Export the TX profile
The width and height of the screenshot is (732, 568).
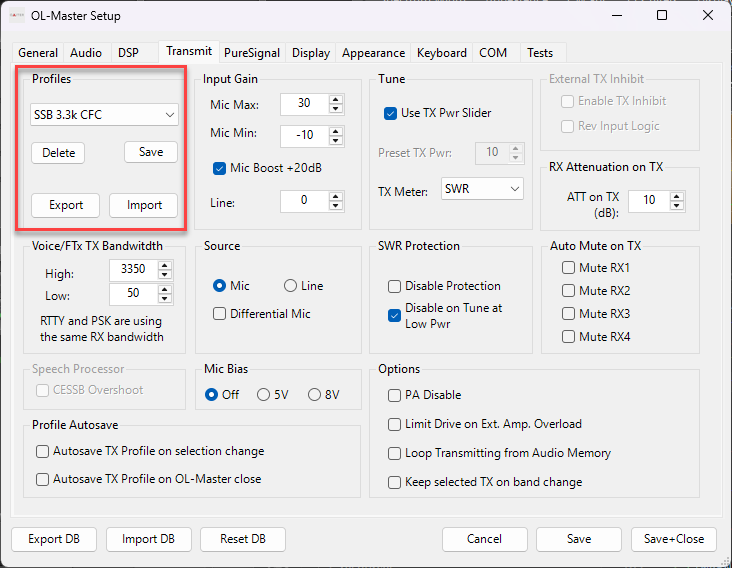point(66,205)
